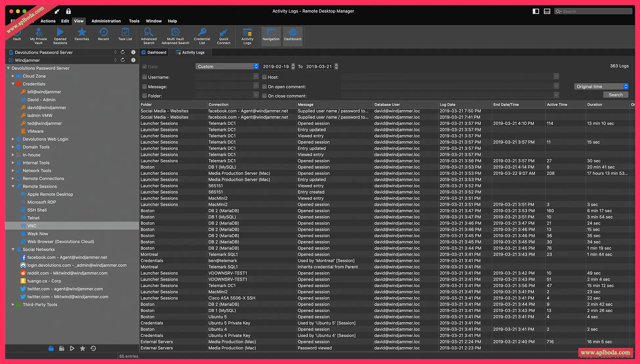This screenshot has width=640, height=364.
Task: Click the start date field 2019-02-19
Action: pos(276,67)
